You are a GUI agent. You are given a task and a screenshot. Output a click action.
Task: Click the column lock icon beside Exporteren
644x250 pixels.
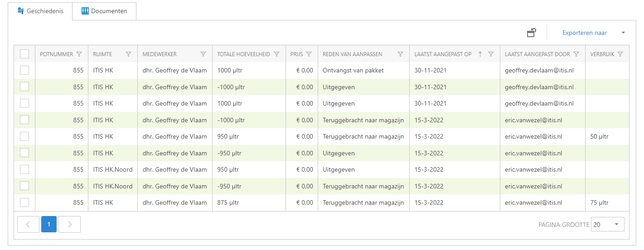(532, 33)
